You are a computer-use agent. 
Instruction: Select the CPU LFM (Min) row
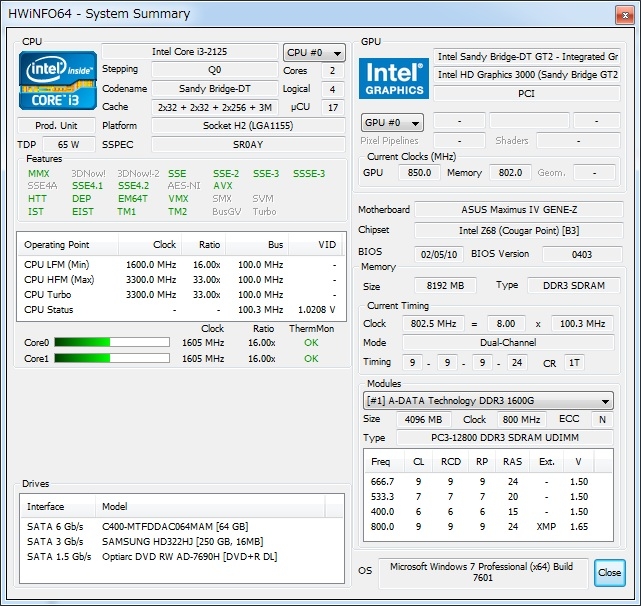click(180, 265)
